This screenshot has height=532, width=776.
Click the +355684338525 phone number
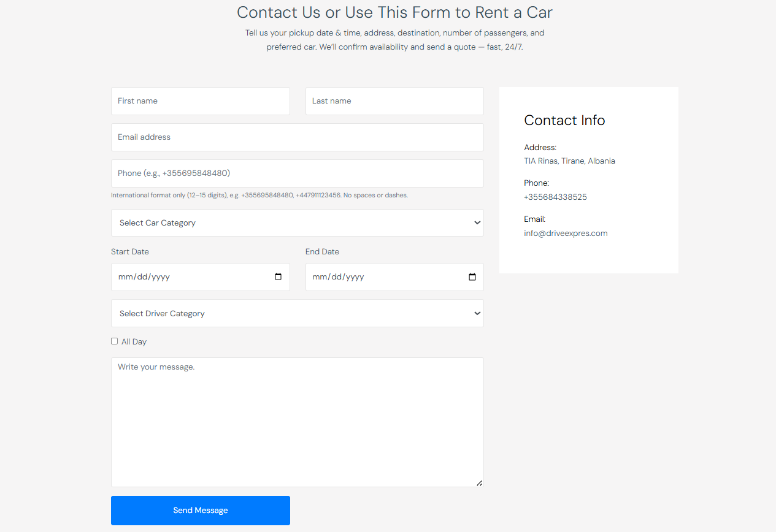pos(555,197)
